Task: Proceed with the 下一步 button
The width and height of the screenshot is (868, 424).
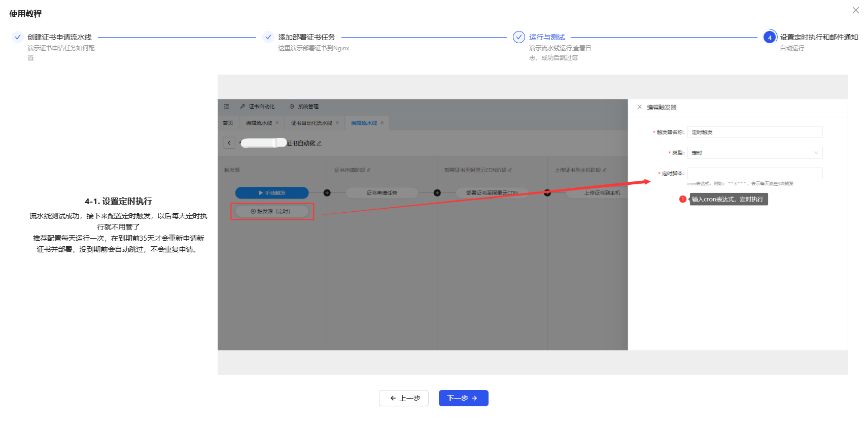Action: pyautogui.click(x=463, y=398)
